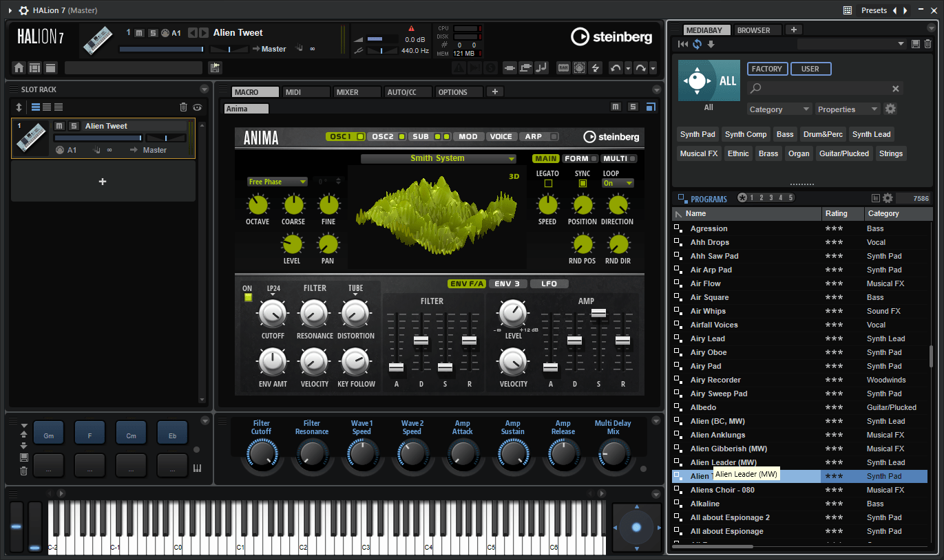Viewport: 944px width, 560px height.
Task: Clear the MediaBay search with the X icon
Action: (896, 89)
